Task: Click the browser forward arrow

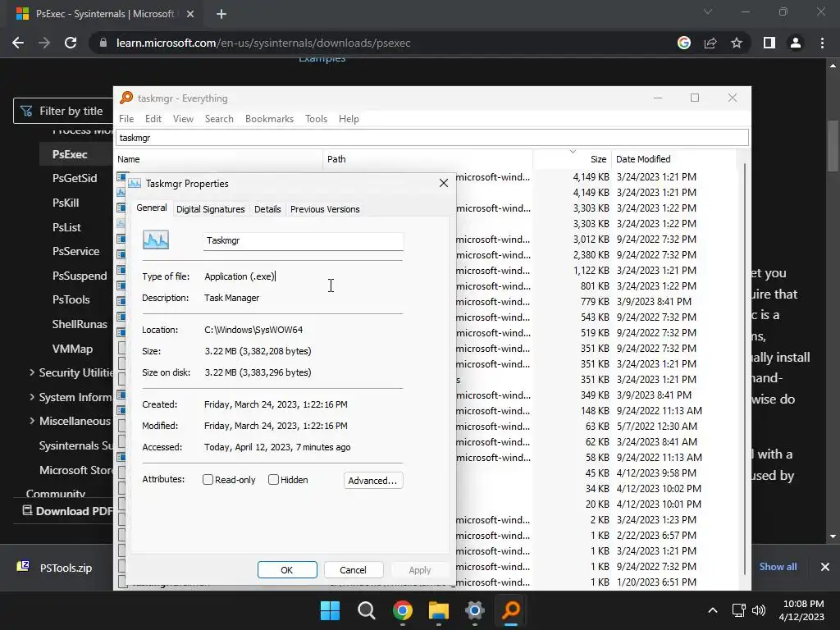Action: [x=44, y=43]
